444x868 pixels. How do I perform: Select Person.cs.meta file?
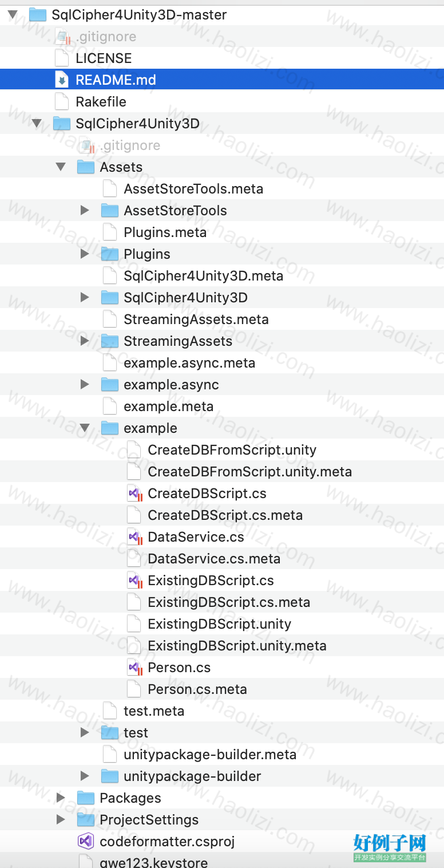pyautogui.click(x=197, y=689)
